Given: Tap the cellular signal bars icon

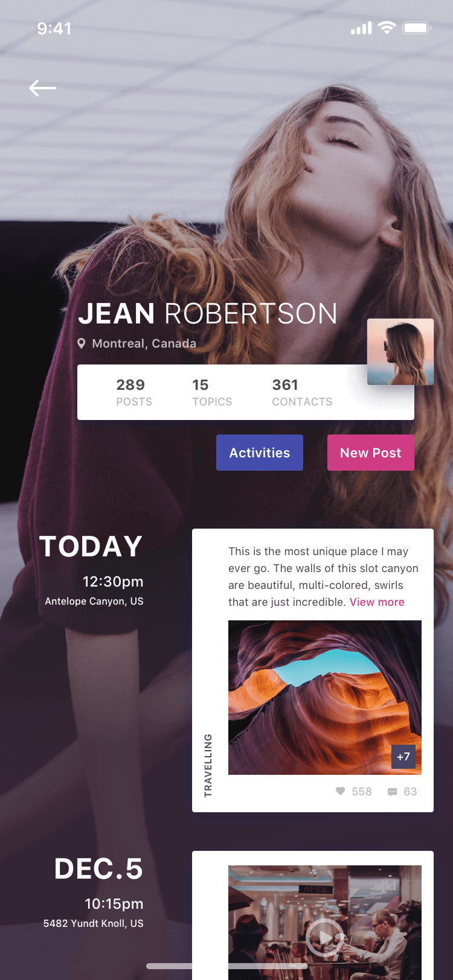Looking at the screenshot, I should 361,28.
